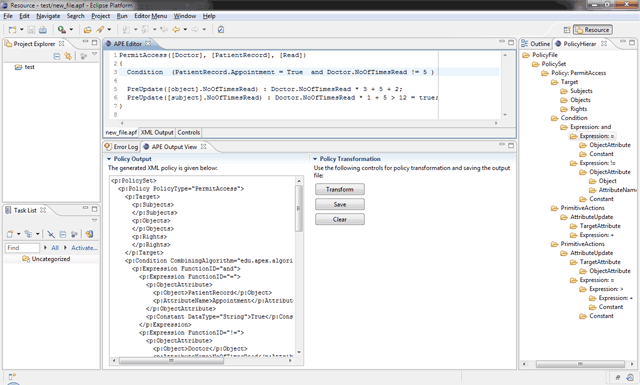Click the External Tools run icon
Image resolution: width=640 pixels, height=385 pixels.
(x=62, y=30)
